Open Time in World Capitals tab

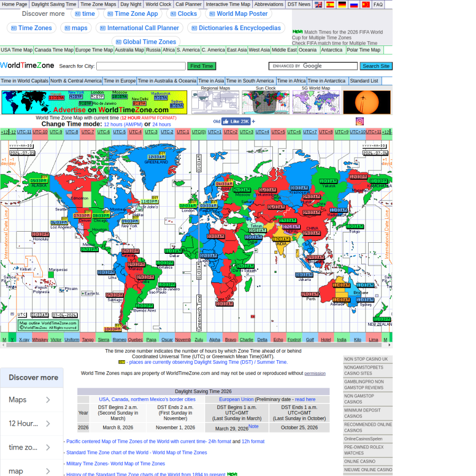pyautogui.click(x=24, y=81)
